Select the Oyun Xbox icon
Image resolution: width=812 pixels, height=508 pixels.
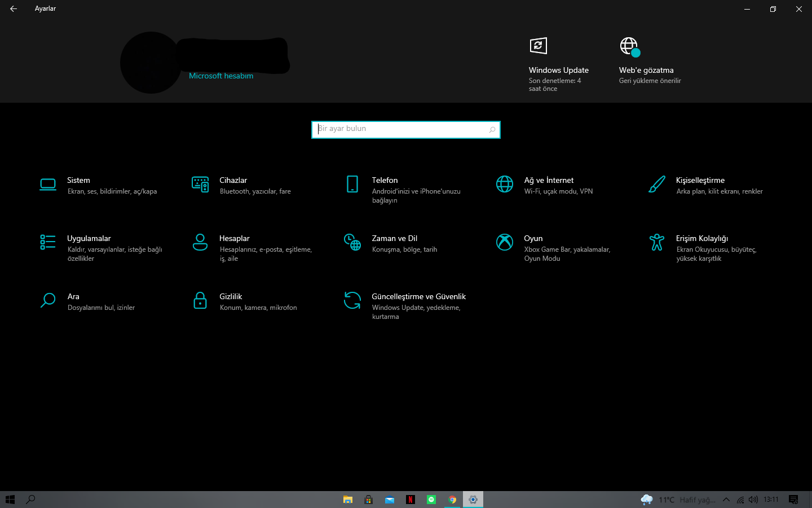point(505,242)
